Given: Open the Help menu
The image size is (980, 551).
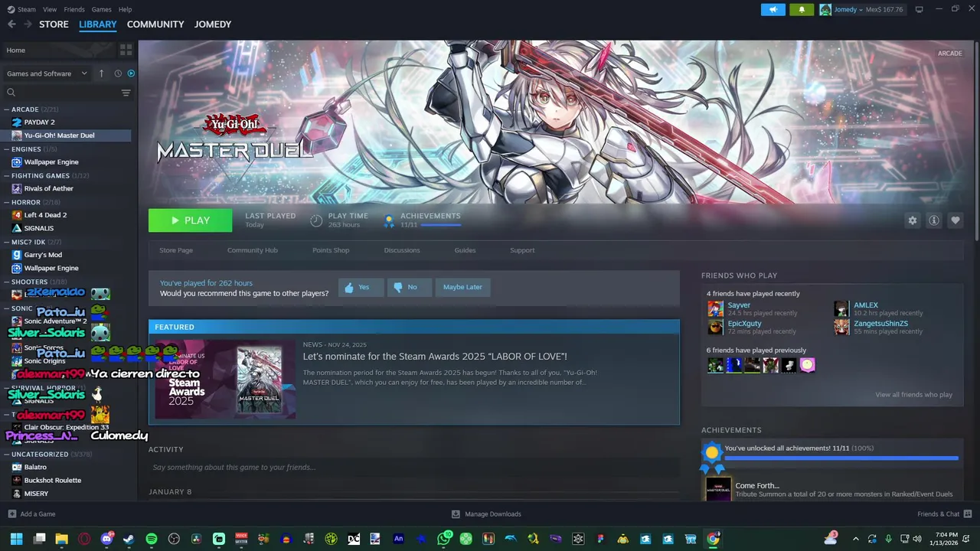Looking at the screenshot, I should pos(125,9).
